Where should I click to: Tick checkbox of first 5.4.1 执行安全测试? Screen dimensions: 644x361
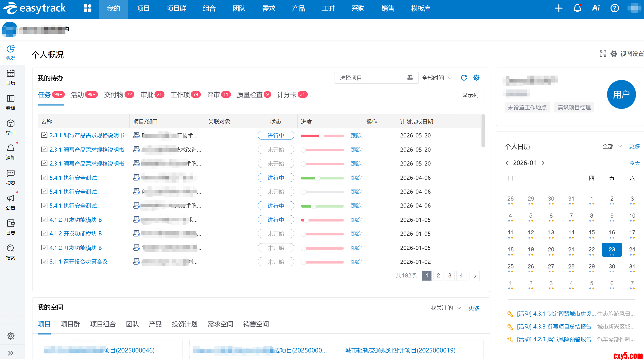pos(44,178)
